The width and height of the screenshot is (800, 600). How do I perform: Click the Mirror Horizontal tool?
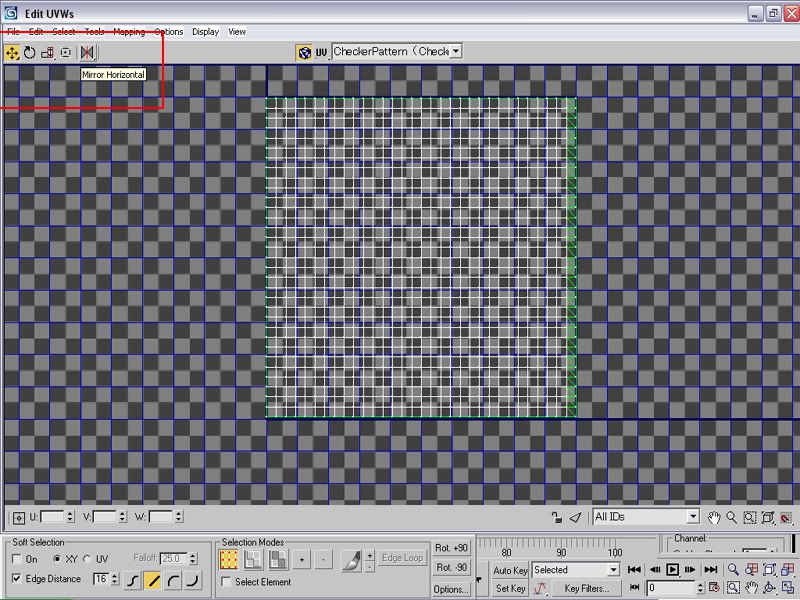pos(87,53)
